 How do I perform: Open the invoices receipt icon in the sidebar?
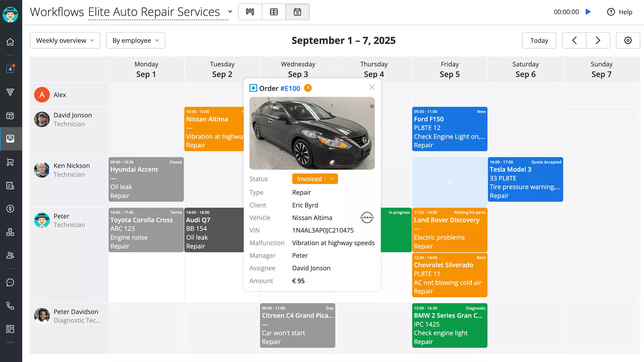coord(10,186)
